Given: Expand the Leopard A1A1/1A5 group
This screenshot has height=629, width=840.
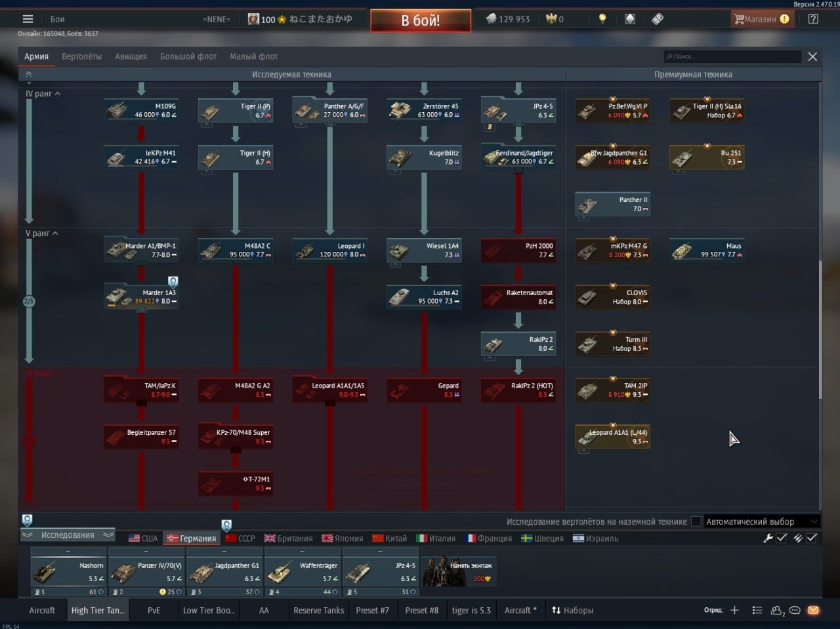Looking at the screenshot, I should [330, 390].
